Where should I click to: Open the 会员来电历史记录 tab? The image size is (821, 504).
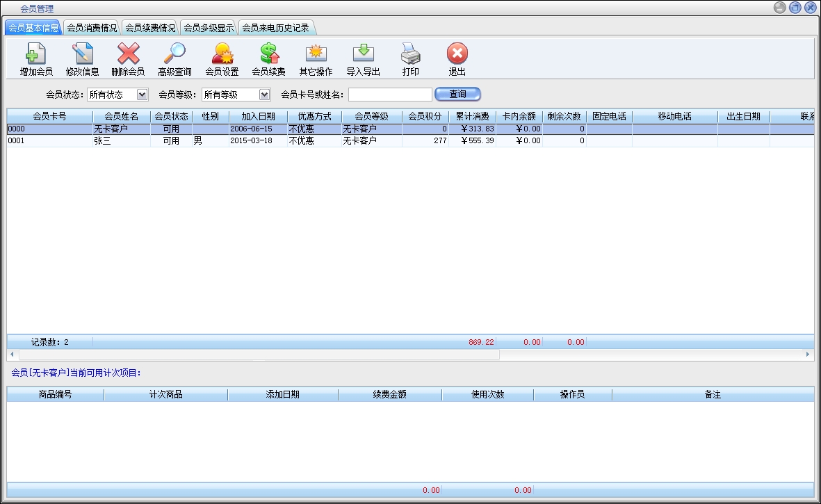coord(275,29)
